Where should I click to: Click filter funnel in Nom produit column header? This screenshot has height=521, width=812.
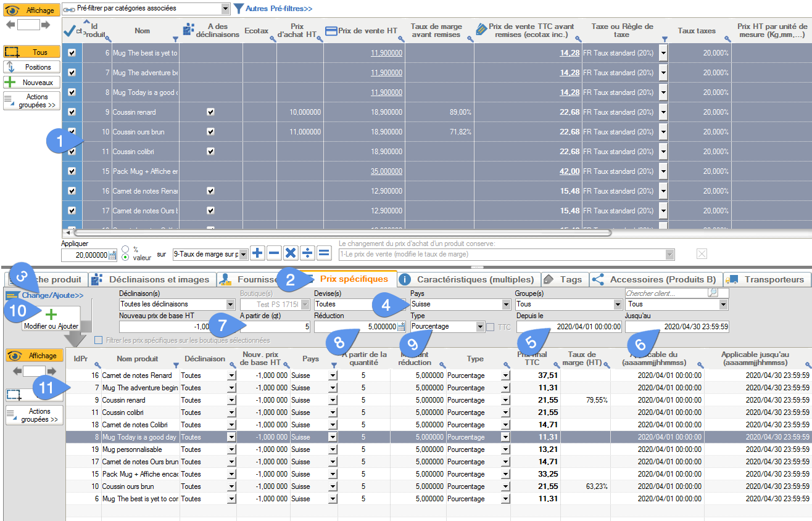pyautogui.click(x=176, y=366)
